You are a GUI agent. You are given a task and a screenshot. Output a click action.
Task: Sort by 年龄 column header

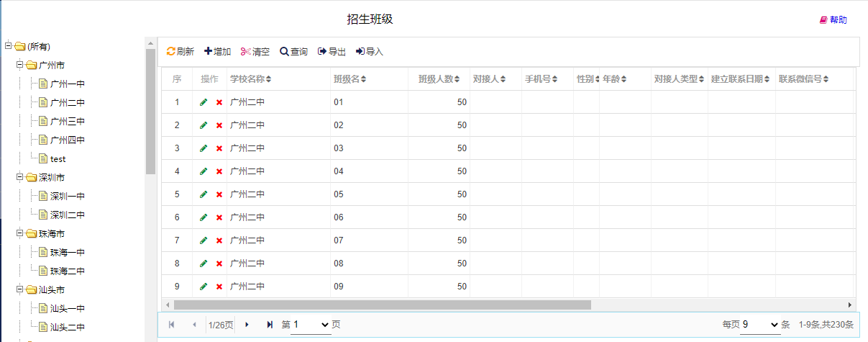click(615, 79)
